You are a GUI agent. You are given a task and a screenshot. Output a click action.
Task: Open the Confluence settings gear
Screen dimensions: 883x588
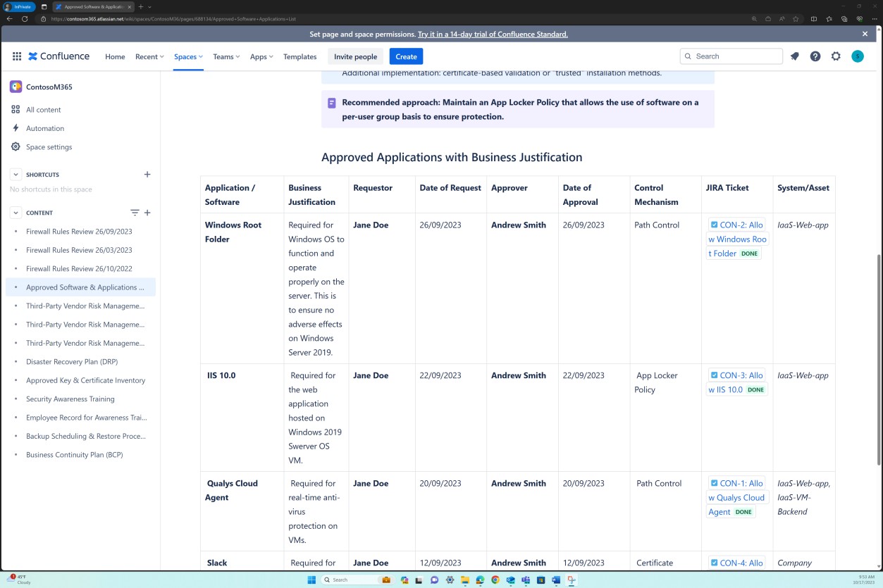(836, 56)
